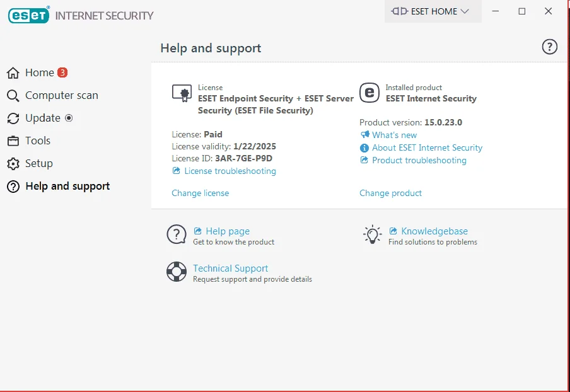Open the Help page link
Image resolution: width=570 pixels, height=392 pixels.
tap(228, 231)
